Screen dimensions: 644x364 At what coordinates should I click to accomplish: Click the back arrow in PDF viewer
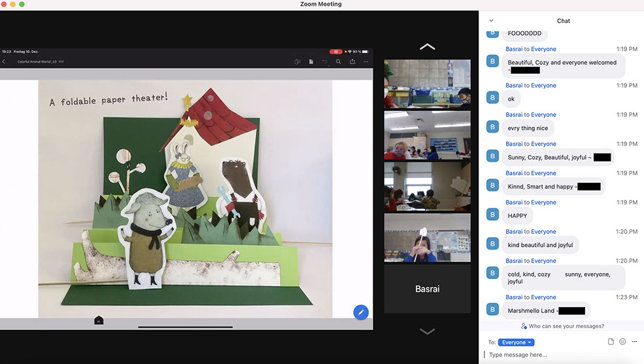4,61
